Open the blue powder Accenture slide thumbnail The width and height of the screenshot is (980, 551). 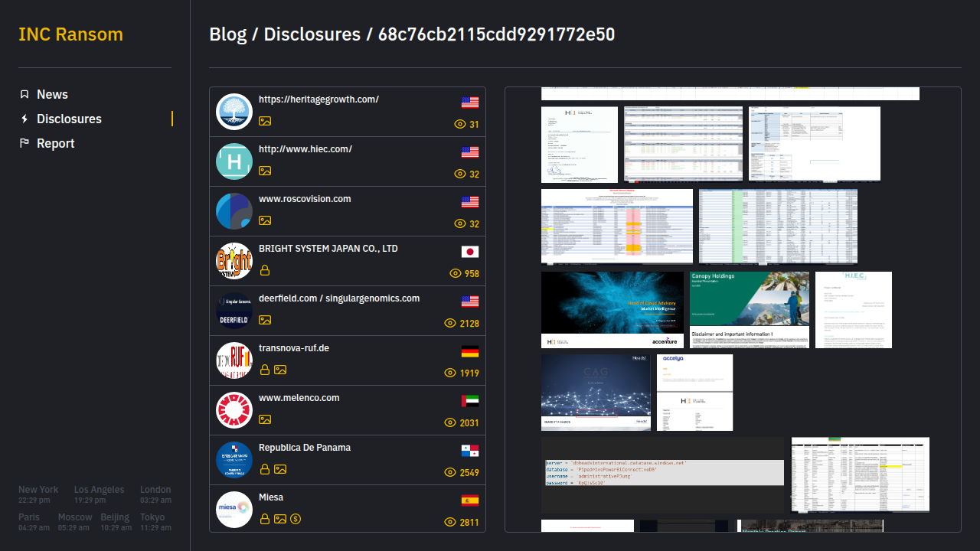[x=612, y=310]
